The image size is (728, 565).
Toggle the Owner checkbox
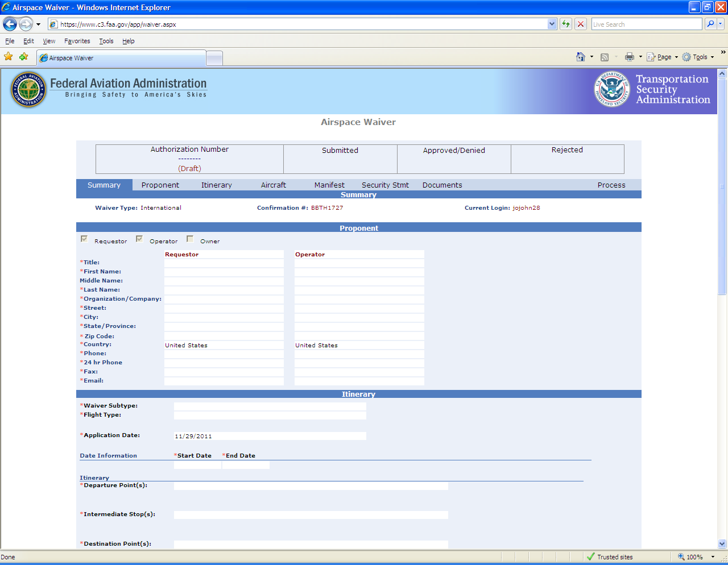coord(190,239)
